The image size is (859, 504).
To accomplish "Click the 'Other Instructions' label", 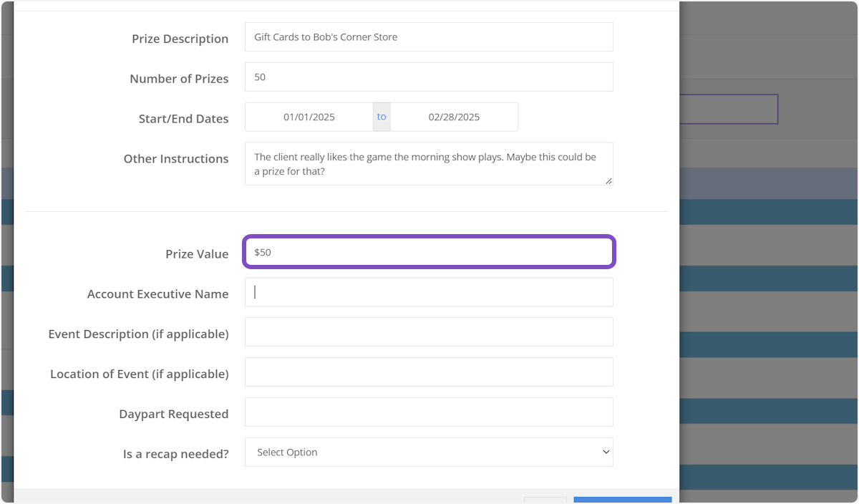I will pyautogui.click(x=175, y=159).
